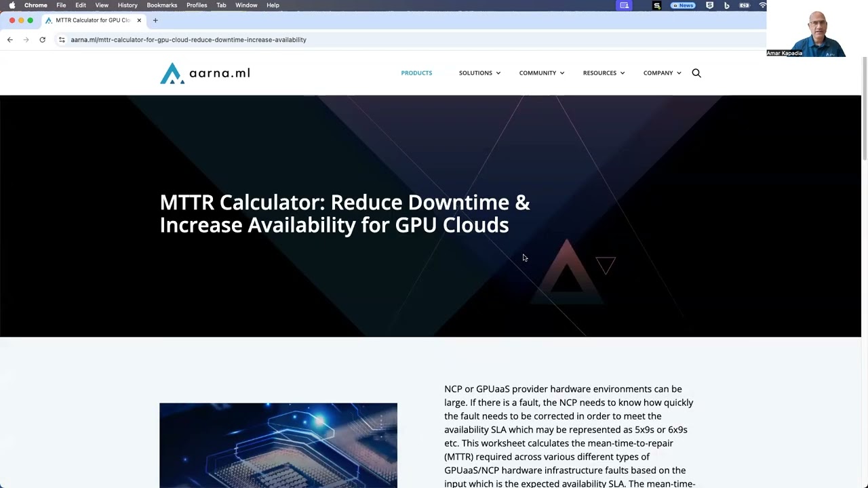This screenshot has width=868, height=488.
Task: Click the screen sharing status icon
Action: pyautogui.click(x=624, y=5)
